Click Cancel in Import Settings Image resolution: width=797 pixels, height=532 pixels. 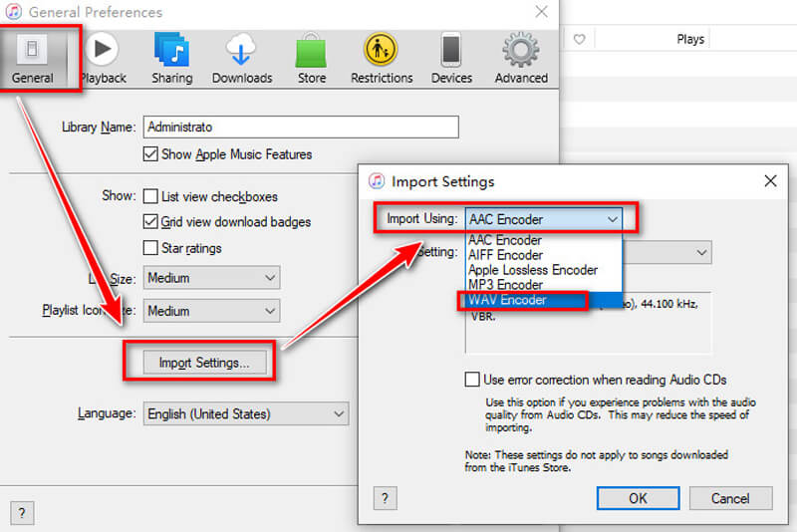[730, 498]
